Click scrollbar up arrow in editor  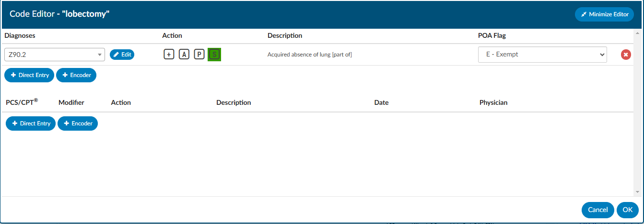[637, 34]
